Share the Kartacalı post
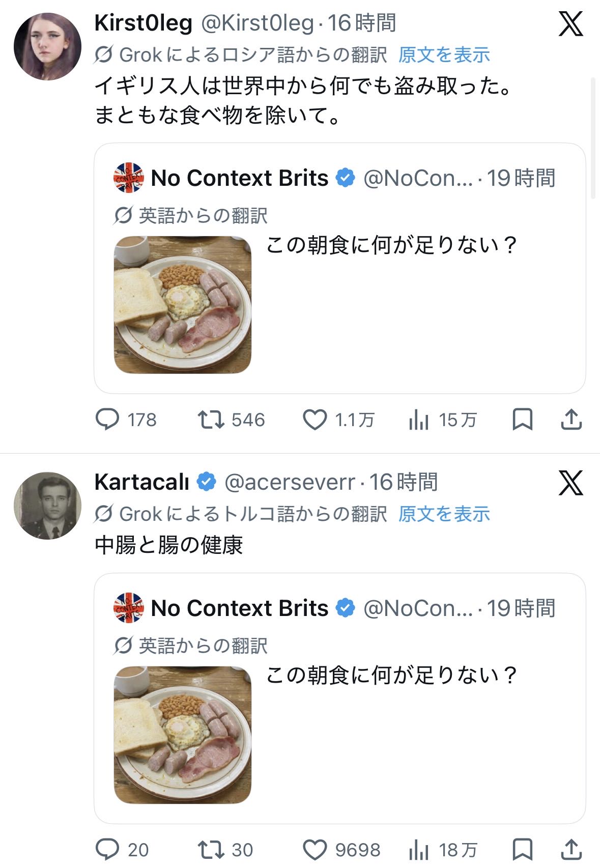The width and height of the screenshot is (600, 868). click(571, 850)
